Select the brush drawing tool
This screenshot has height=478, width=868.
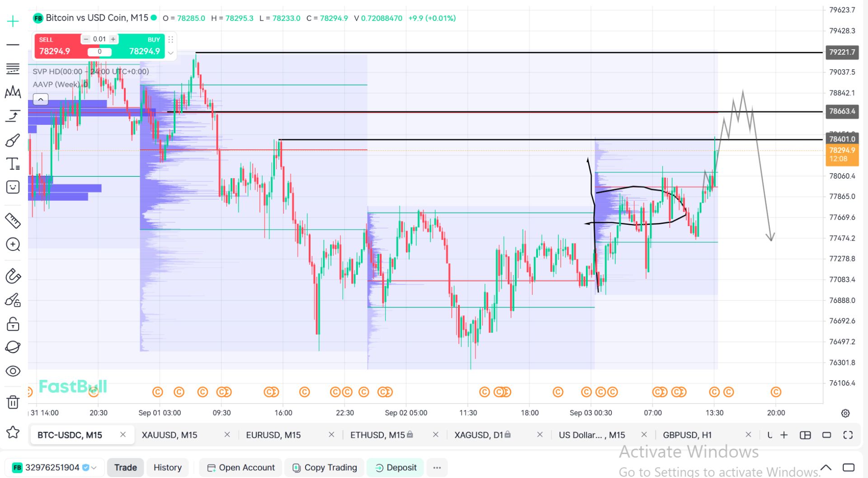(13, 140)
